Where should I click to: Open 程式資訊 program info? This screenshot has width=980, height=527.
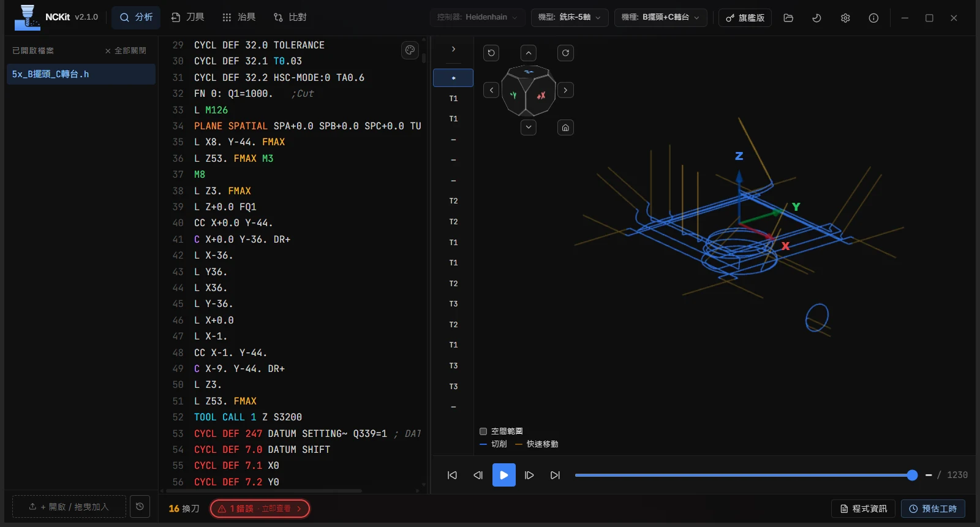pos(863,509)
